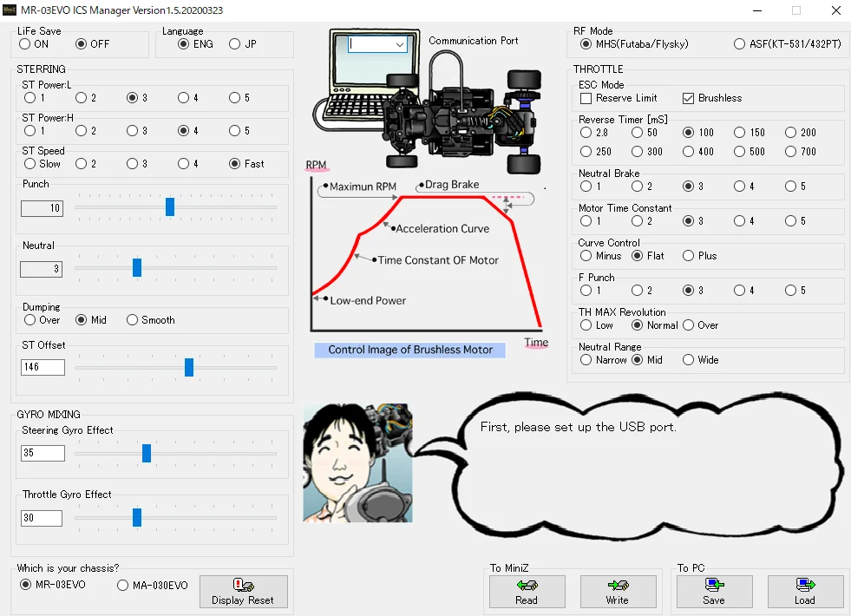The width and height of the screenshot is (851, 616).
Task: Click the Load from PC icon button
Action: [x=805, y=592]
